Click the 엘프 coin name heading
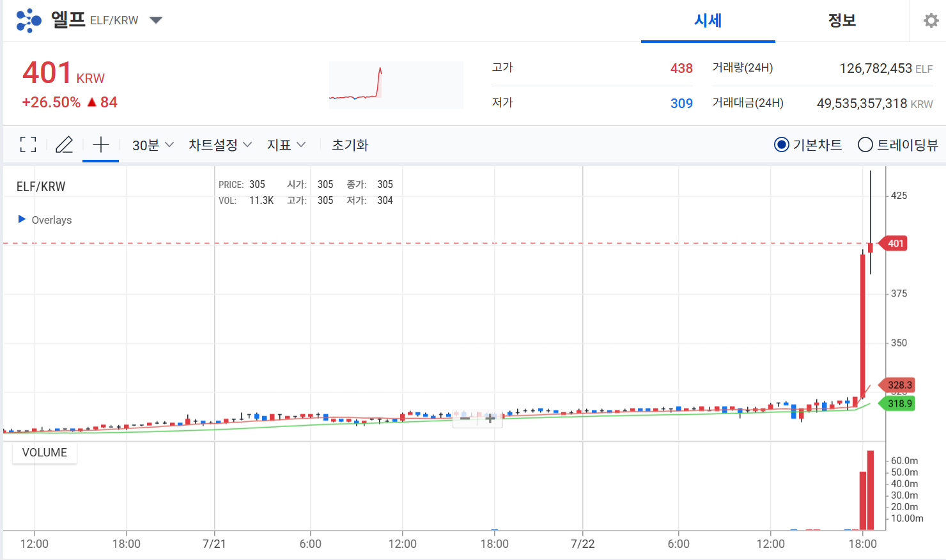This screenshot has height=560, width=946. [x=68, y=19]
